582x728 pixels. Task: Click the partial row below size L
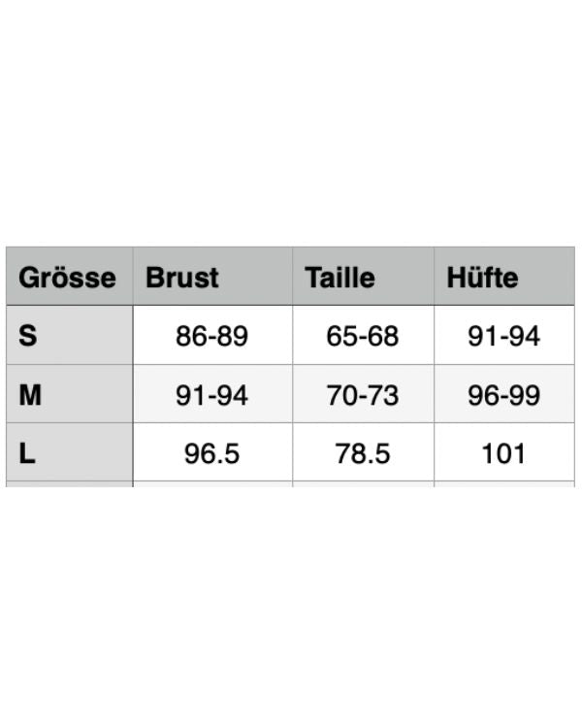click(x=68, y=483)
